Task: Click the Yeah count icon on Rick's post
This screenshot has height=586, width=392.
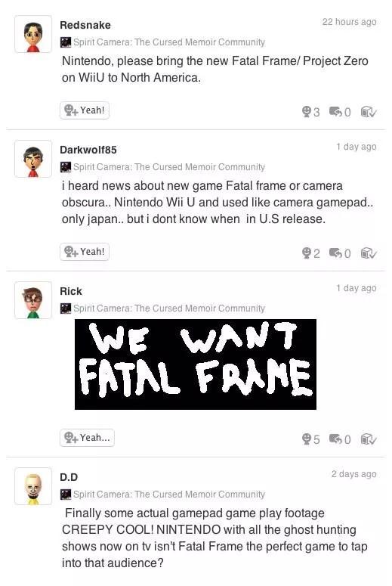Action: (x=307, y=439)
